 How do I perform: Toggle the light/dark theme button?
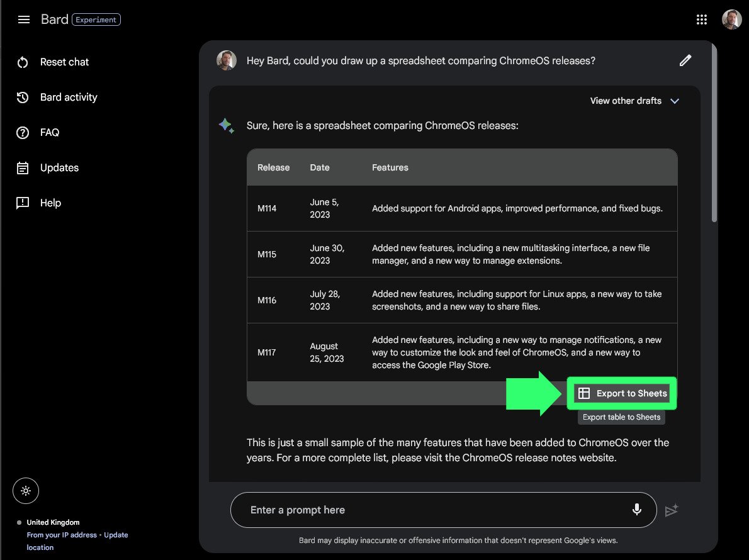[26, 491]
